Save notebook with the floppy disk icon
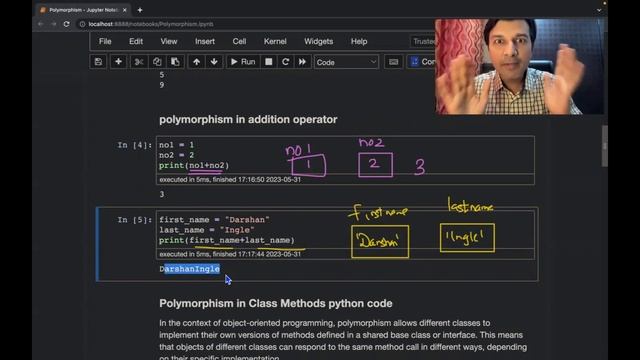Viewport: 640px width, 360px height. [x=98, y=62]
